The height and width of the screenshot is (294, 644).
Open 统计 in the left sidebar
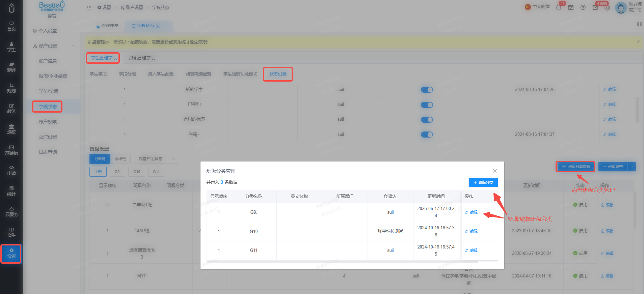coord(11,191)
